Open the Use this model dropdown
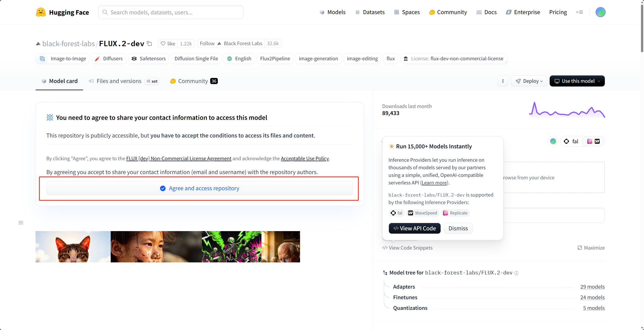644x330 pixels. pos(577,81)
